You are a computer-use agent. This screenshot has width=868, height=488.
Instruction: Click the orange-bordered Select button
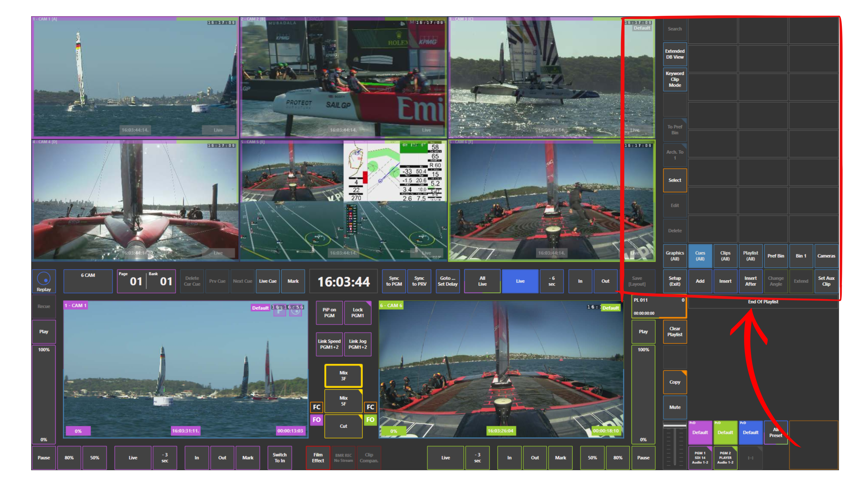(675, 180)
